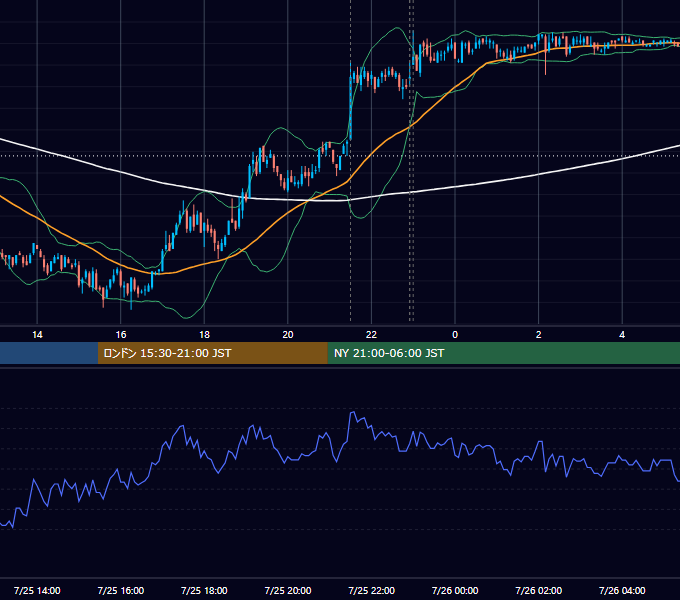Click the 7/25 16:00 date label
Screen dimensions: 680x600
(121, 590)
